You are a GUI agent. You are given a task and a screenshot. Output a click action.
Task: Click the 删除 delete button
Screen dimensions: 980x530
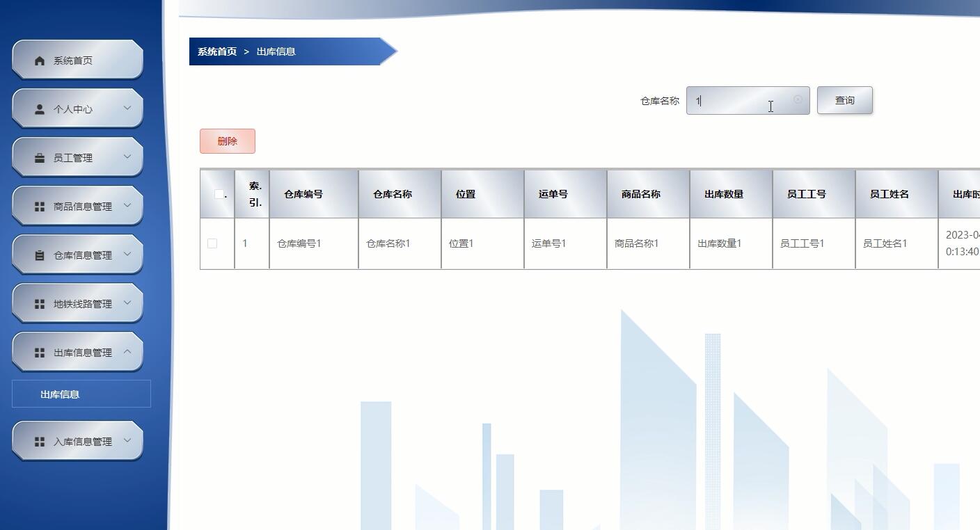click(x=228, y=140)
